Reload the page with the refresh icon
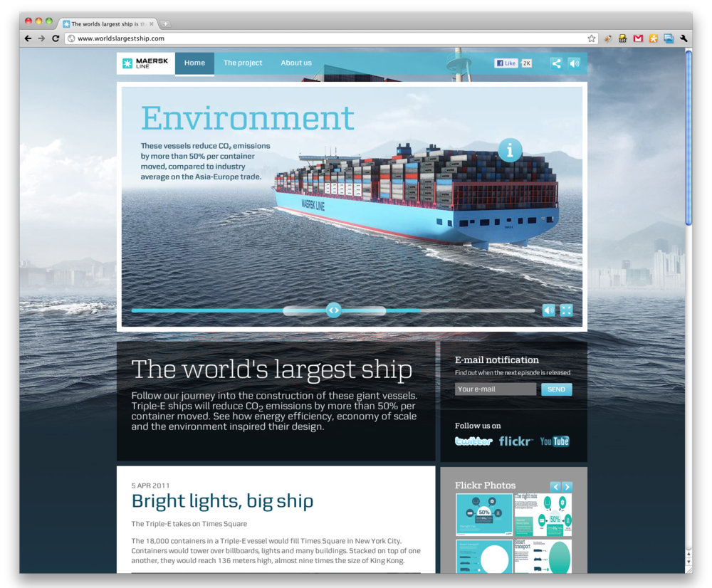The image size is (712, 588). 56,38
